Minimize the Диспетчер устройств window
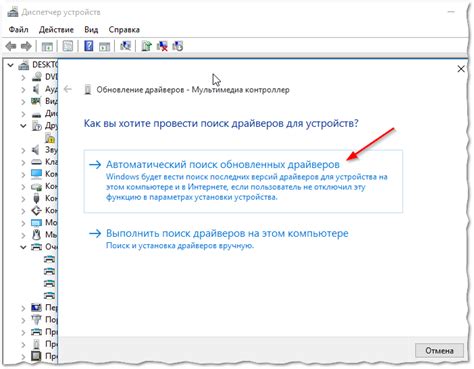 (x=451, y=12)
